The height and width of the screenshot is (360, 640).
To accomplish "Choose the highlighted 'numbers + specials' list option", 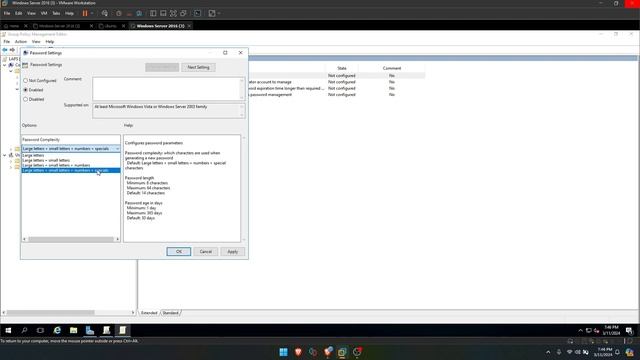I will tap(71, 170).
